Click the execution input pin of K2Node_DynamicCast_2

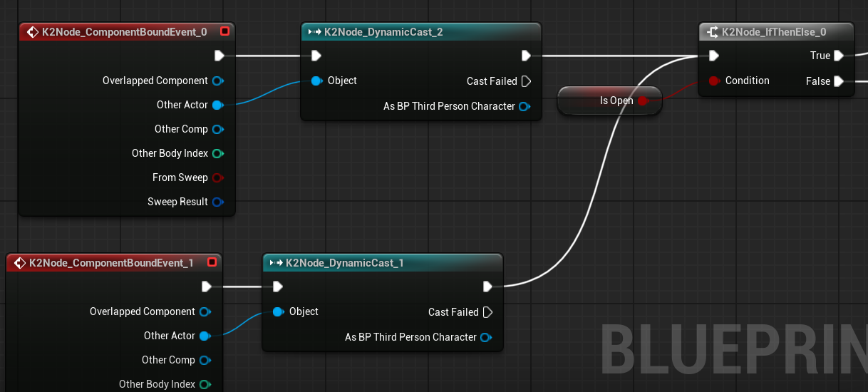tap(316, 56)
